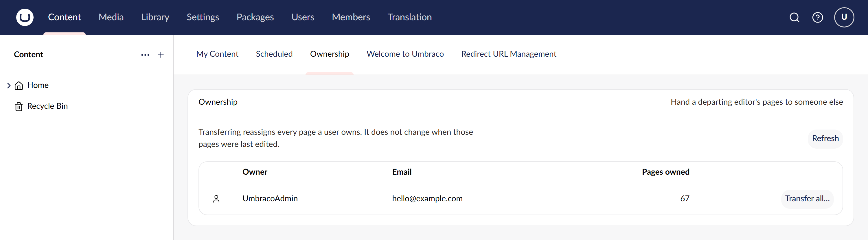Open the Translation section
The width and height of the screenshot is (868, 240).
409,17
